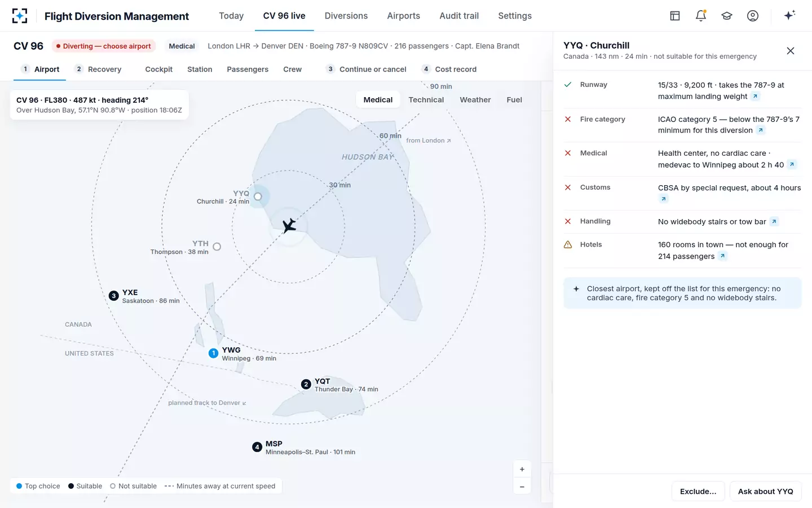Image resolution: width=812 pixels, height=508 pixels.
Task: Open the Hotels row source link arrow
Action: click(723, 256)
